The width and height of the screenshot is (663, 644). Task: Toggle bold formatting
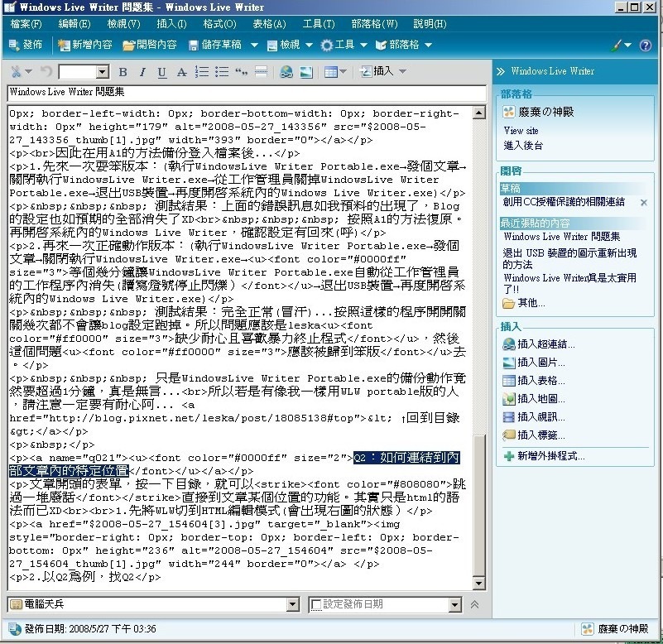click(123, 72)
